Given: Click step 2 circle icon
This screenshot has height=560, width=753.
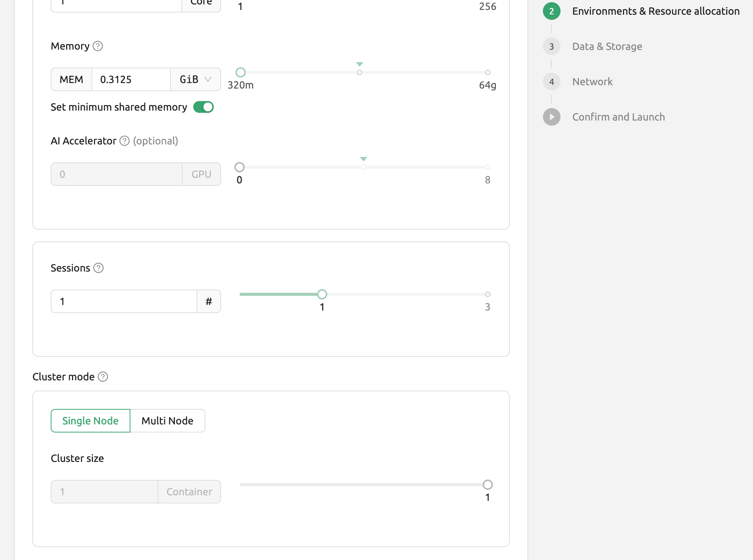Looking at the screenshot, I should (x=552, y=11).
